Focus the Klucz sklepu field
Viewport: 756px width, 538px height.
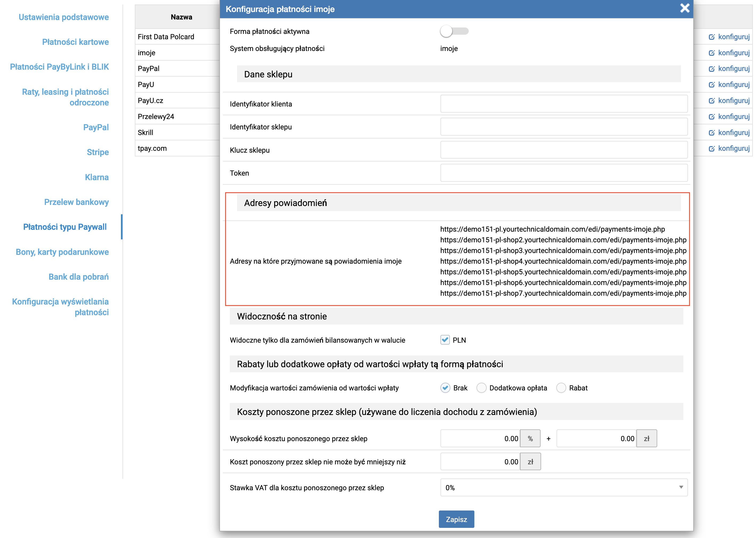(x=564, y=150)
